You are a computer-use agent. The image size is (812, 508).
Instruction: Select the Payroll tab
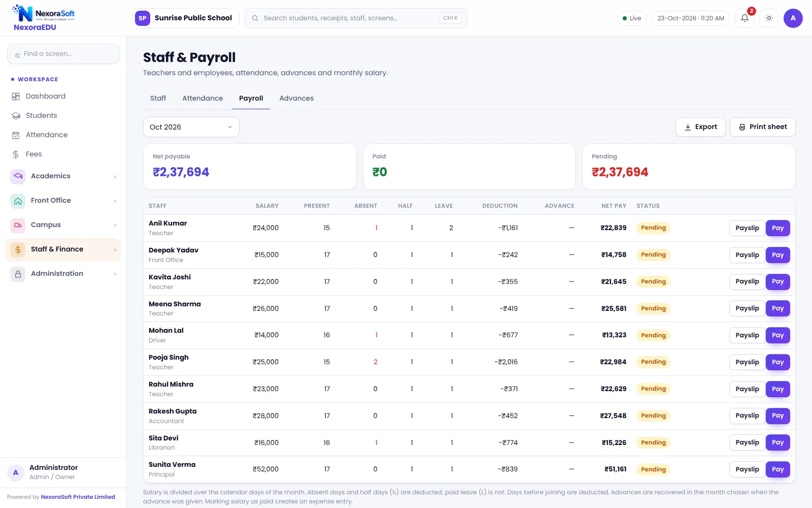point(251,99)
